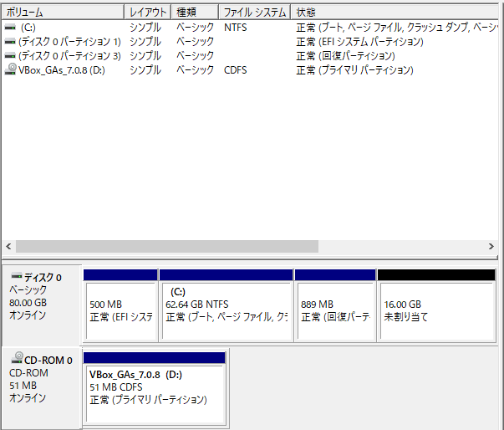The width and height of the screenshot is (504, 430).
Task: Click シンプル layout cell in (C:) row
Action: [x=145, y=28]
